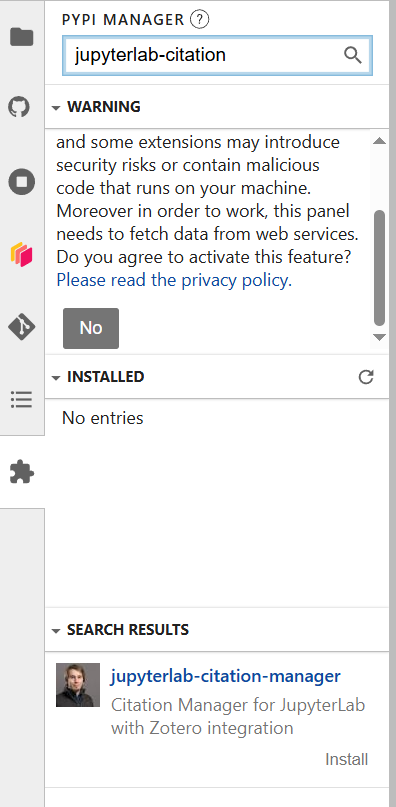
Task: Select the Extension Manager puzzle icon
Action: (x=22, y=472)
